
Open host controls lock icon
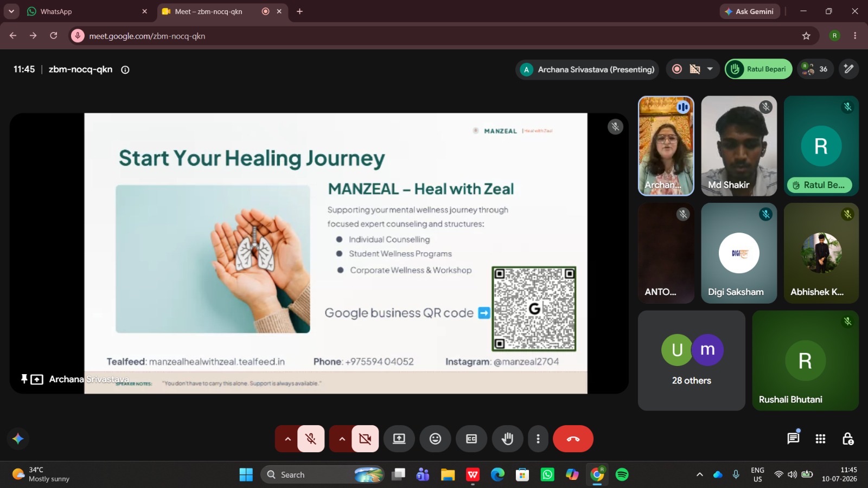click(x=848, y=439)
